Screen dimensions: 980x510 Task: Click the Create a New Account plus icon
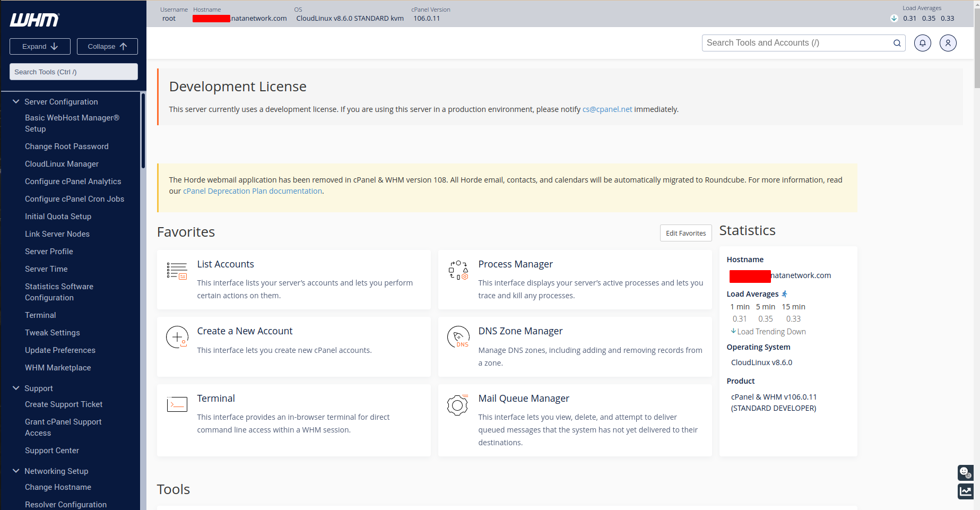point(177,337)
